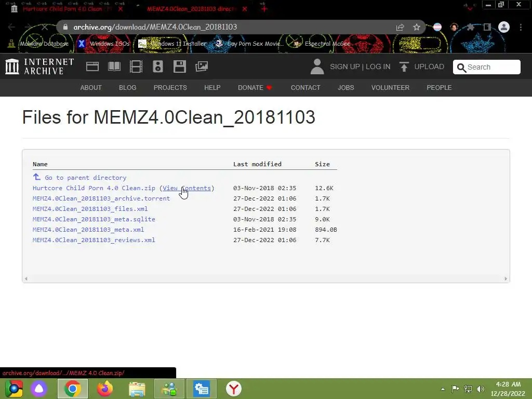The height and width of the screenshot is (399, 532).
Task: Open the PROJECTS navigation item
Action: [x=170, y=87]
